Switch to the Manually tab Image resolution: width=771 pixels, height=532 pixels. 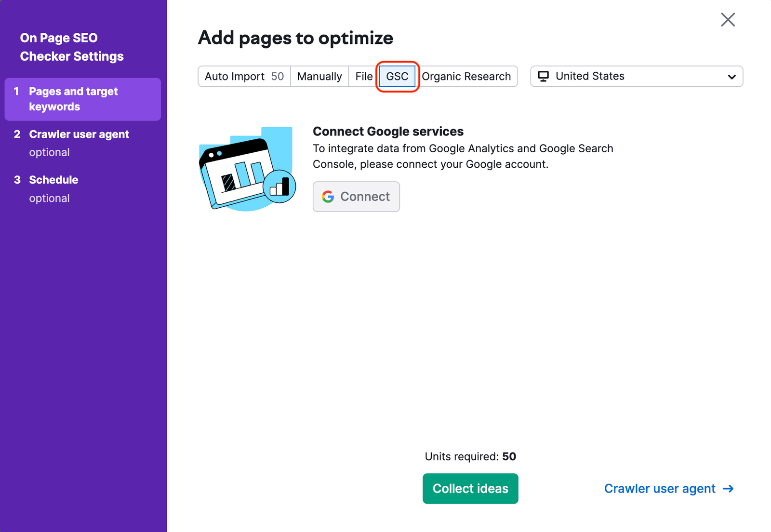click(319, 76)
